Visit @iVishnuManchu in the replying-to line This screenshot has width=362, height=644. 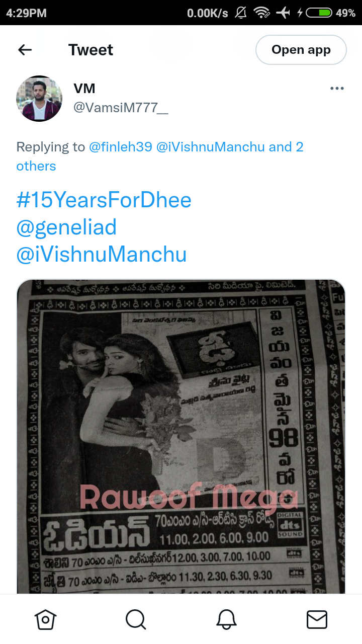(x=211, y=147)
